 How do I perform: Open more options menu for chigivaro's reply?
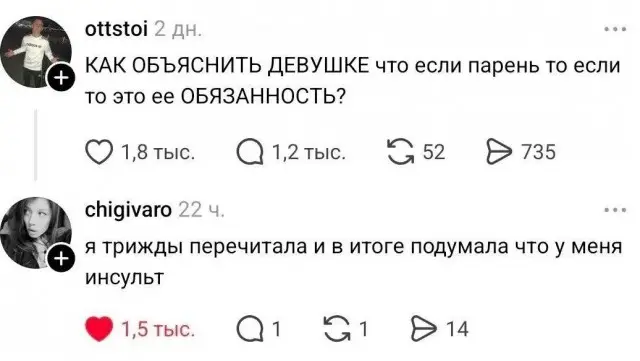coord(615,210)
